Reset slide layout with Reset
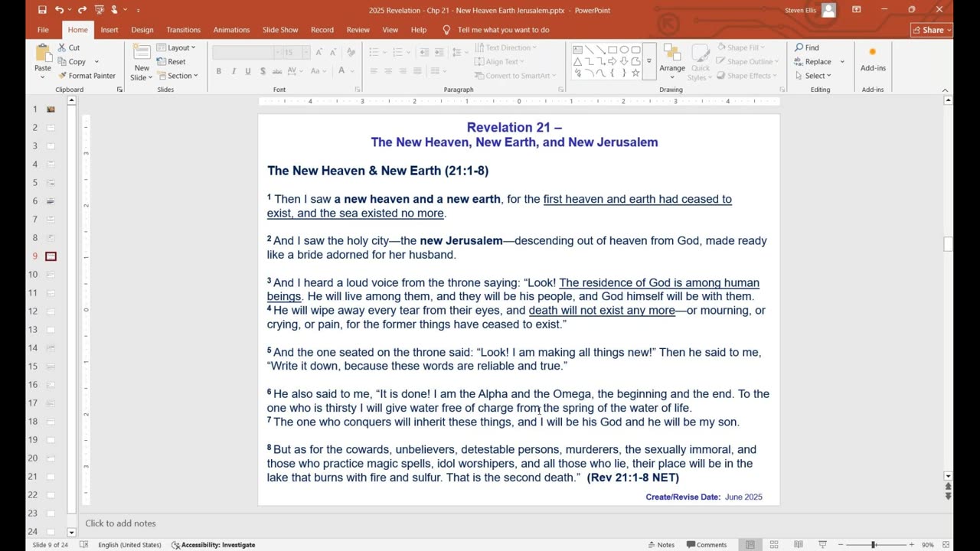This screenshot has height=551, width=980. [x=171, y=61]
